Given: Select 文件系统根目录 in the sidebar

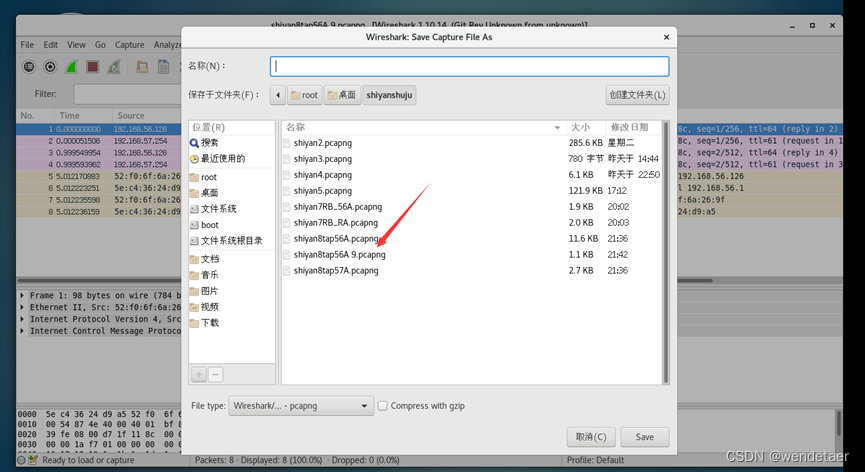Looking at the screenshot, I should click(226, 241).
